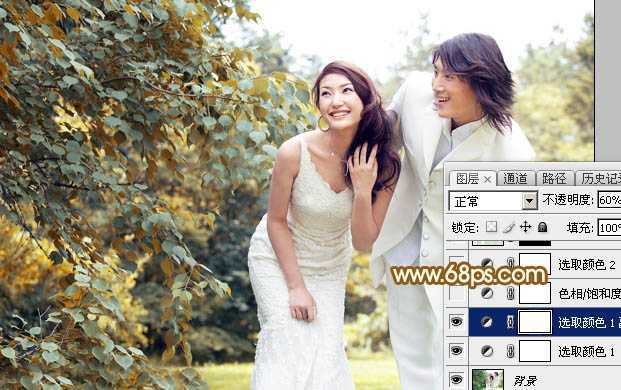Select the 选取颜色 1 副本 layer name
Viewport: 621px width, 390px height.
click(x=589, y=322)
